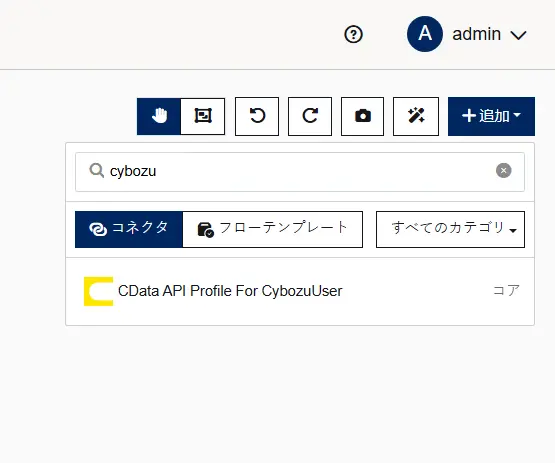Undo the last action
The width and height of the screenshot is (555, 463).
pyautogui.click(x=257, y=116)
